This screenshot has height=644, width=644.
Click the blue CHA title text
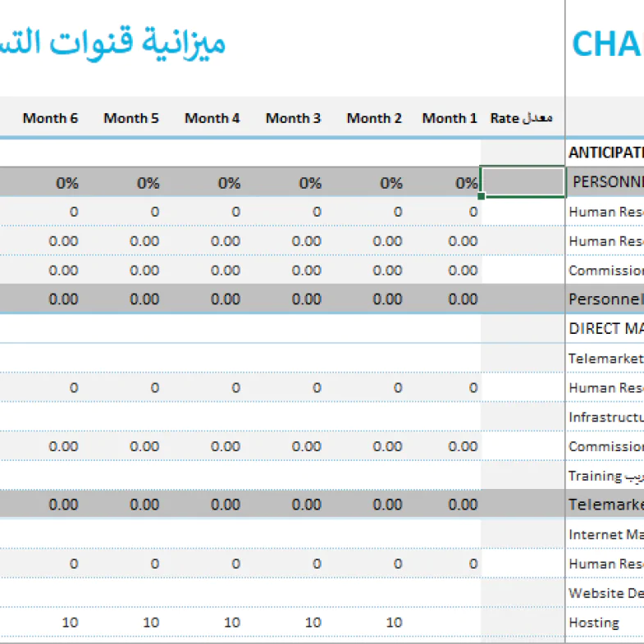(x=606, y=44)
